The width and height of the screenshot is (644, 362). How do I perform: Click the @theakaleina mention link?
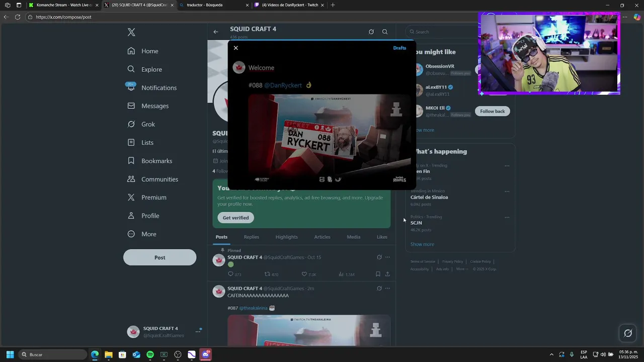(253, 308)
